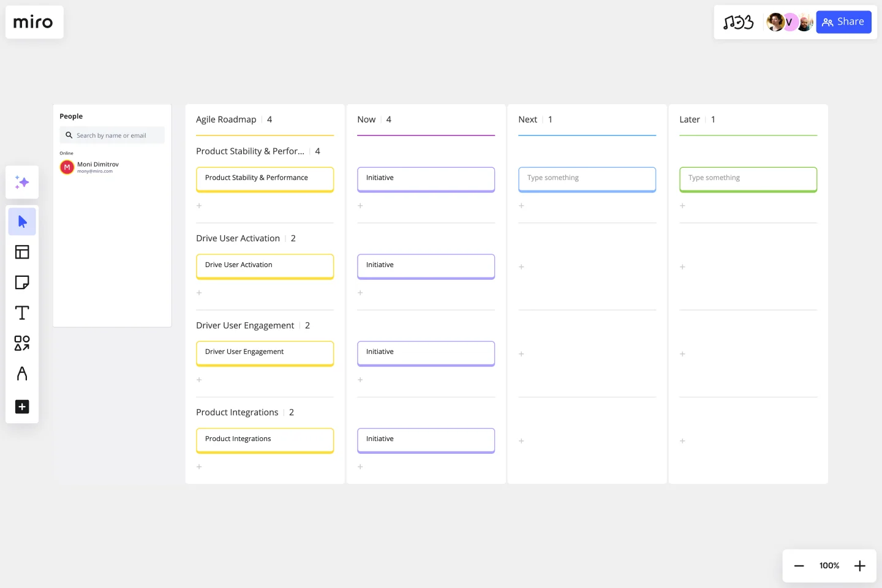Click Moni Dimitrov's avatar in People

[67, 167]
